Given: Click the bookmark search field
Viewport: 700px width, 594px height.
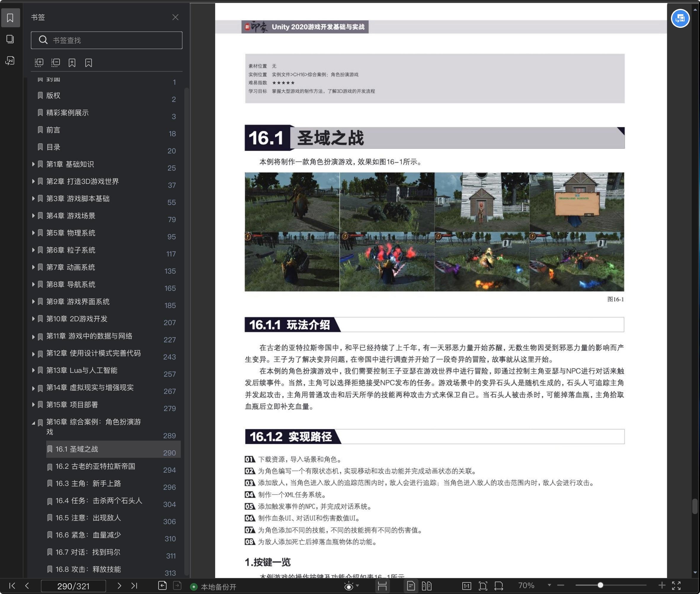Looking at the screenshot, I should 106,40.
